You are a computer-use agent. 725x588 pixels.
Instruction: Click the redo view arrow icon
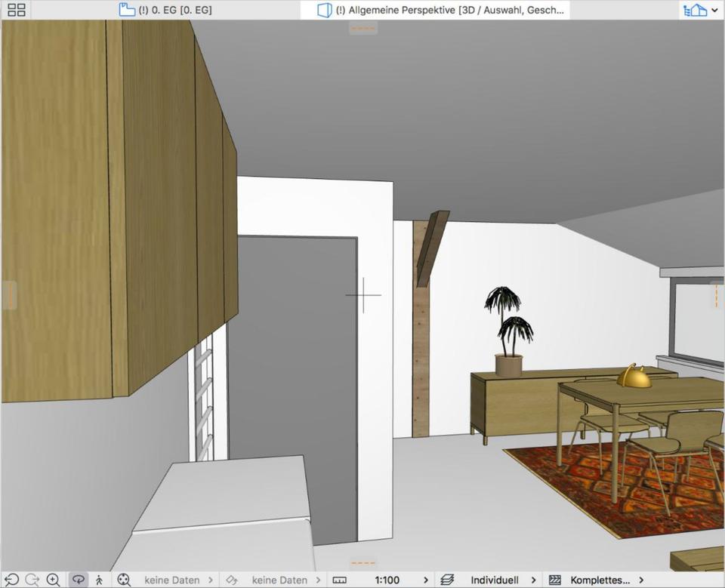pyautogui.click(x=32, y=580)
